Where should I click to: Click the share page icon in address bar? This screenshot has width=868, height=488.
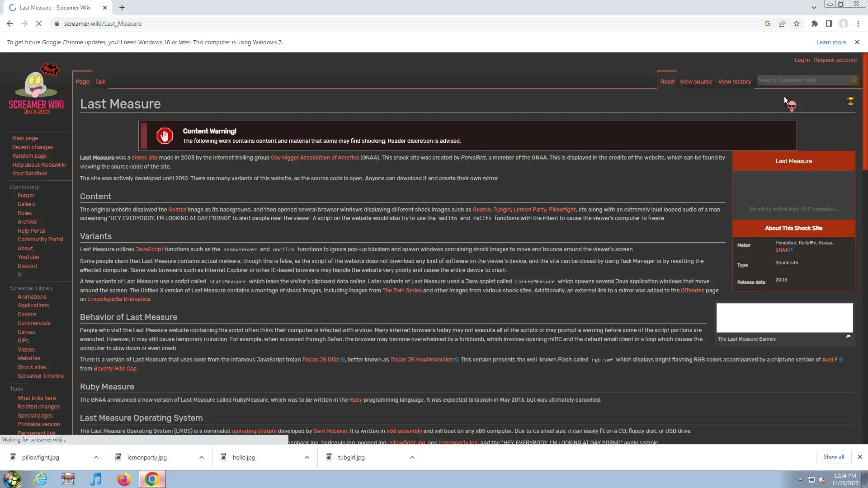[x=782, y=23]
